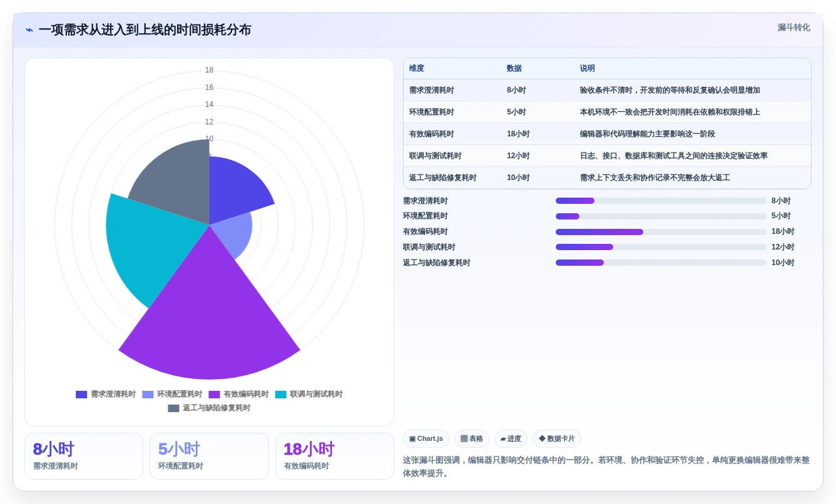836x504 pixels.
Task: Click the Chart.js tag chip
Action: 426,439
